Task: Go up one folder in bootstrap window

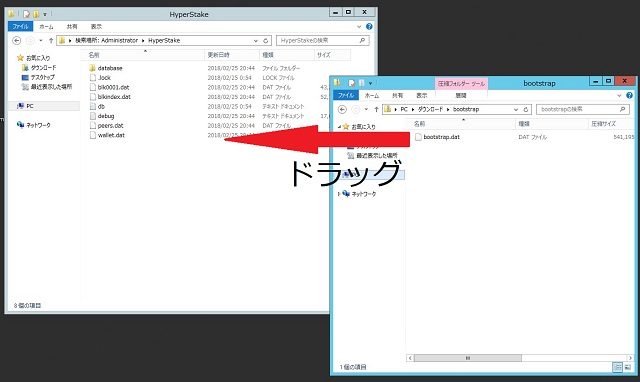Action: pos(376,109)
